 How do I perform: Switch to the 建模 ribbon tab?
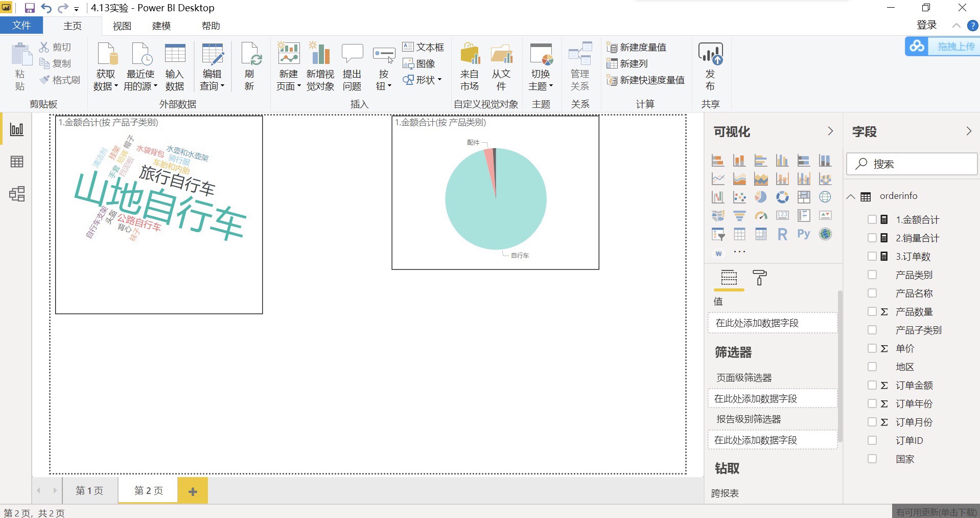pos(161,26)
